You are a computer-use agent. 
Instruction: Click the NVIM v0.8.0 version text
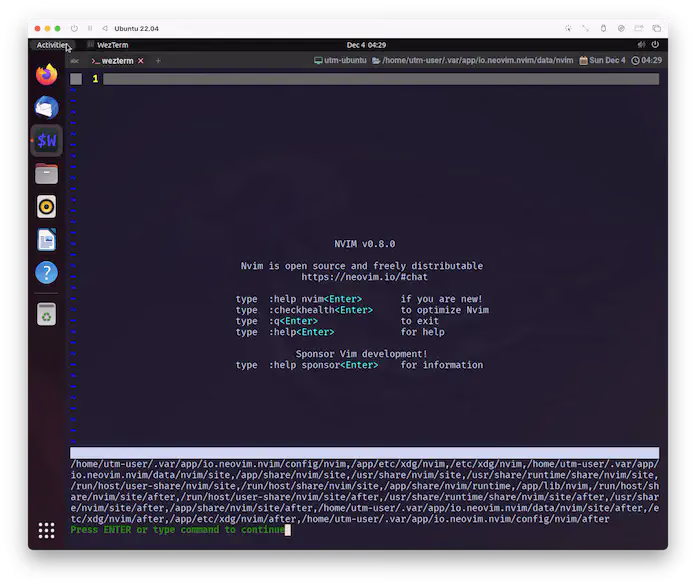[364, 244]
